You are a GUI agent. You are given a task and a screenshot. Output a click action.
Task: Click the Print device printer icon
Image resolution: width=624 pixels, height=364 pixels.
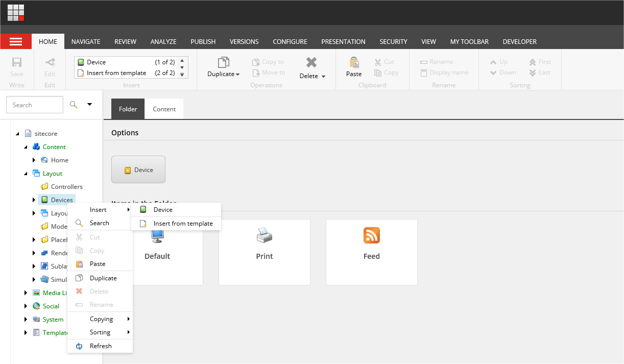pos(264,235)
